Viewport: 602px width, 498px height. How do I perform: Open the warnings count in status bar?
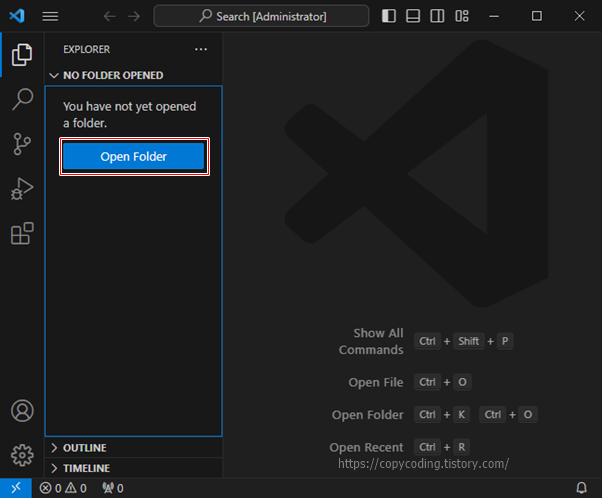[76, 488]
